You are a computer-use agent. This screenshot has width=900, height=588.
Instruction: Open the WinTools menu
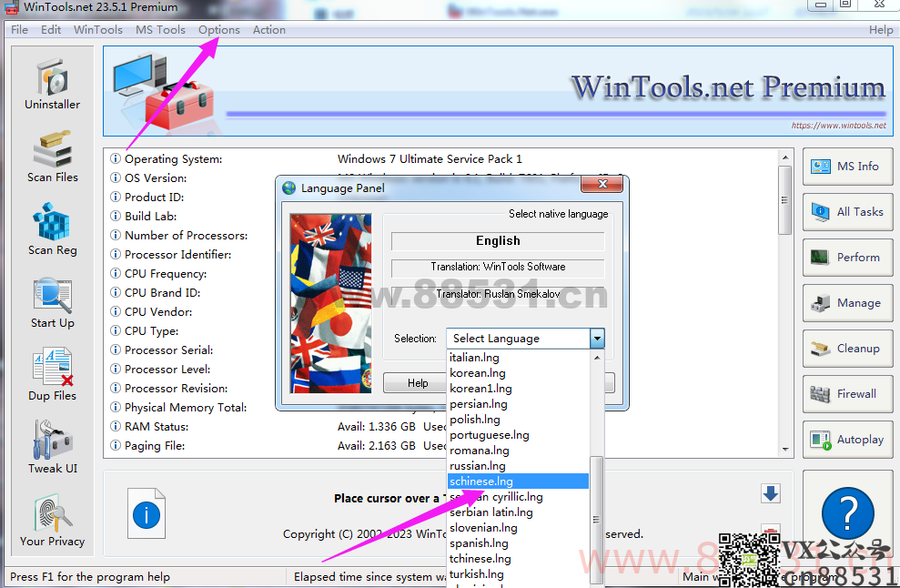coord(98,30)
